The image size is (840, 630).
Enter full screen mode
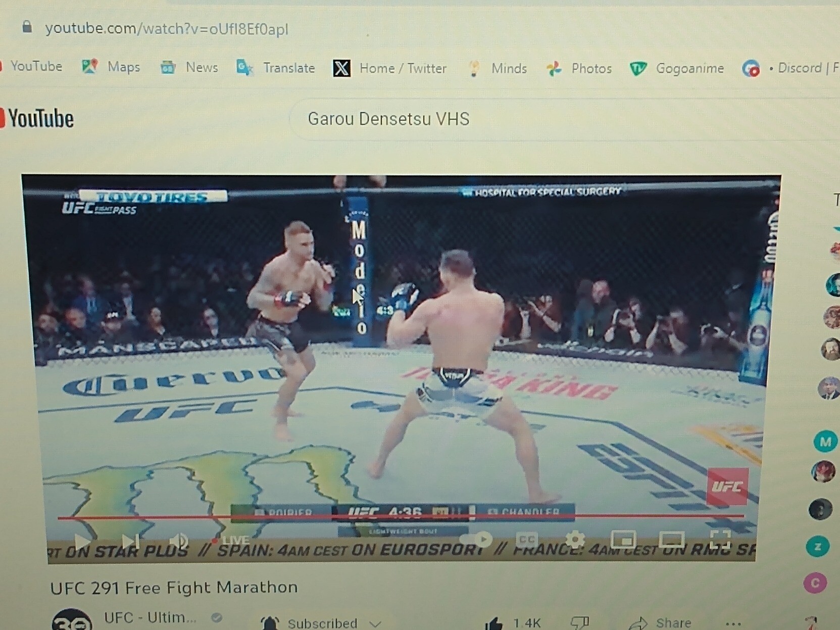pos(720,539)
